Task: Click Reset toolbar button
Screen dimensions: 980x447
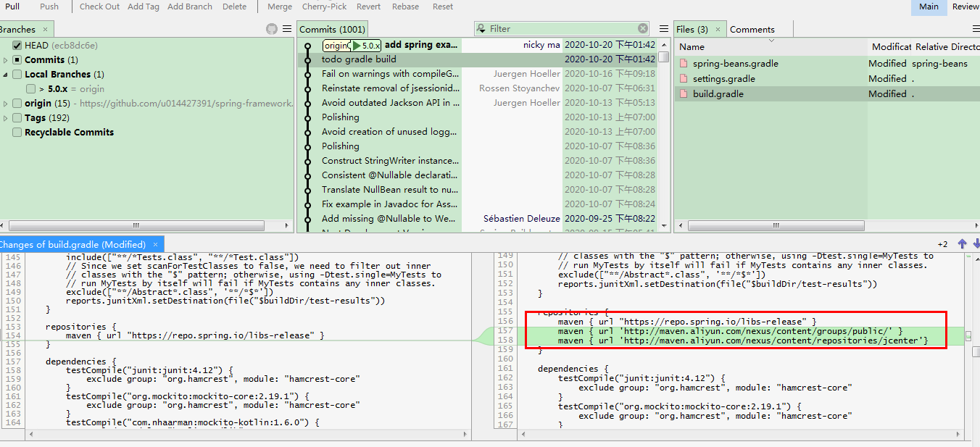Action: click(443, 7)
